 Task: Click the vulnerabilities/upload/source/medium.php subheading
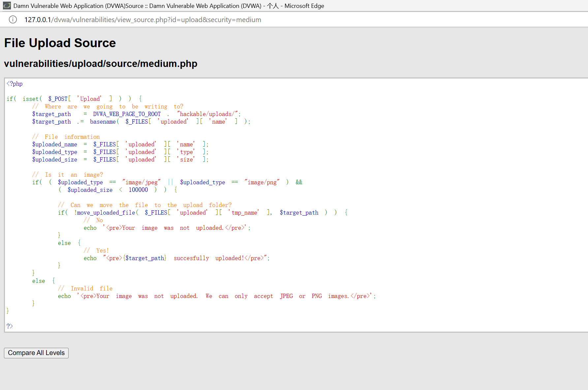pyautogui.click(x=101, y=64)
